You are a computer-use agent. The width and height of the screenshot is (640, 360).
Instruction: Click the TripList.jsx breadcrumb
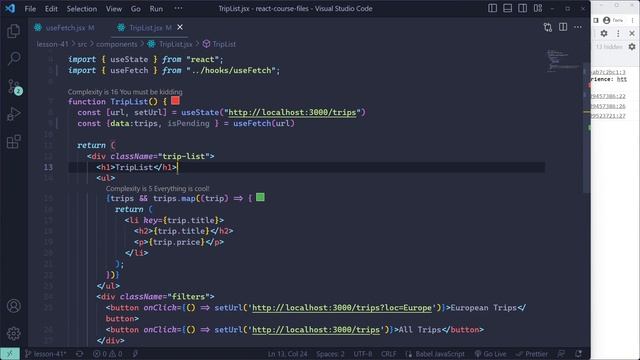pyautogui.click(x=170, y=44)
